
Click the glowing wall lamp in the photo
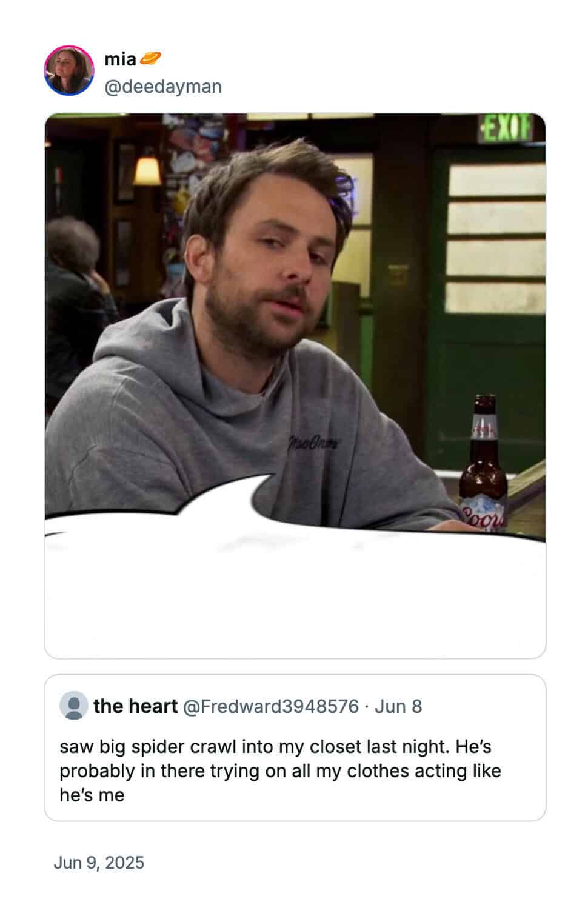click(147, 170)
